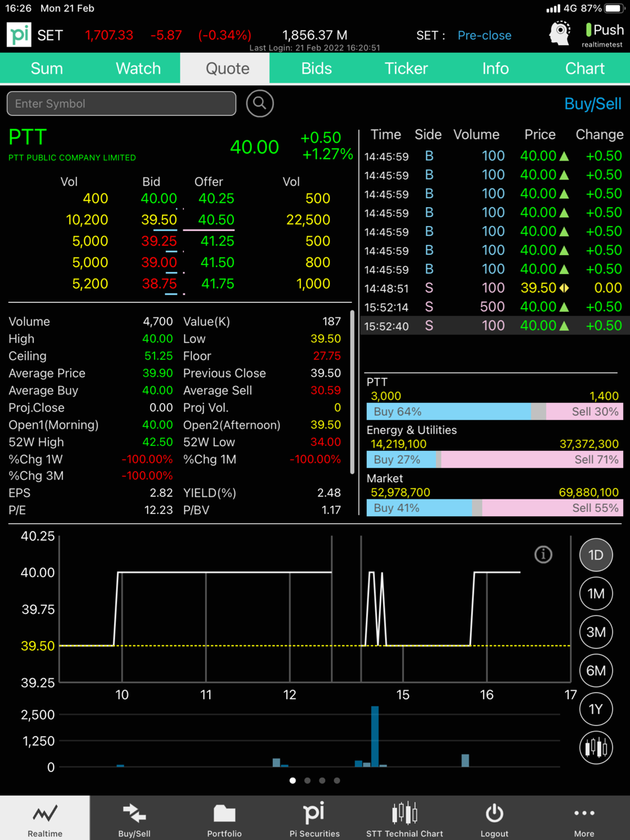Select ticker row at 15:52:40
This screenshot has width=630, height=840.
[493, 326]
